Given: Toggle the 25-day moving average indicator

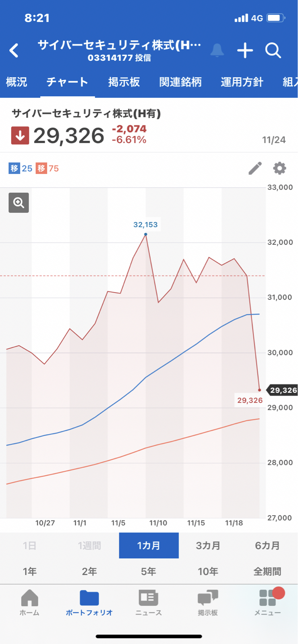Looking at the screenshot, I should 21,168.
